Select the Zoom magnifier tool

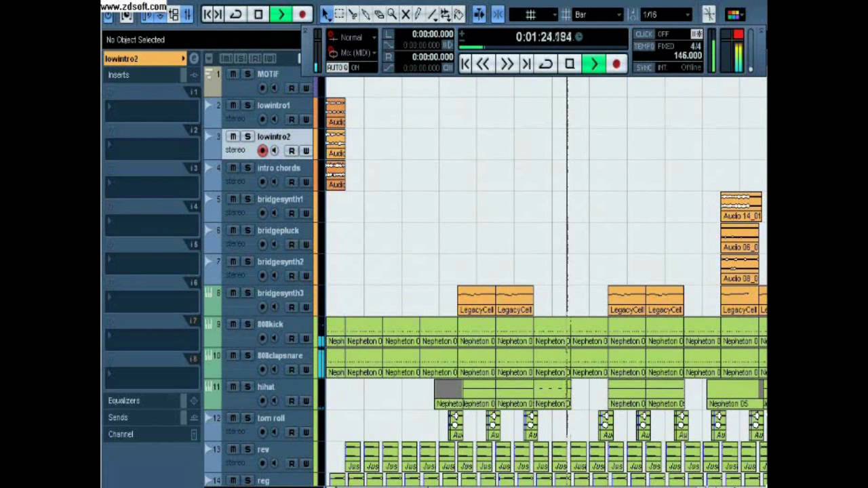[x=392, y=14]
